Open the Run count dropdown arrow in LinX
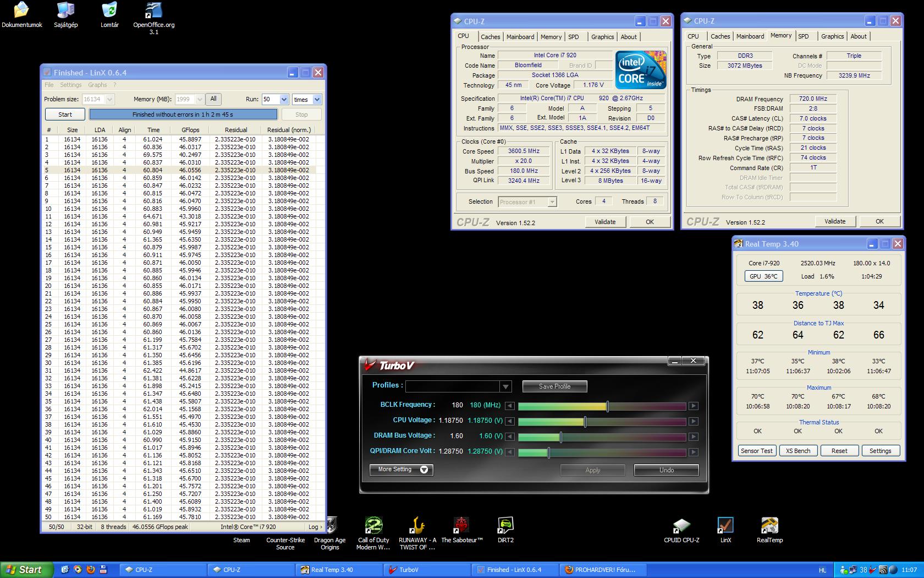The image size is (924, 578). tap(284, 99)
